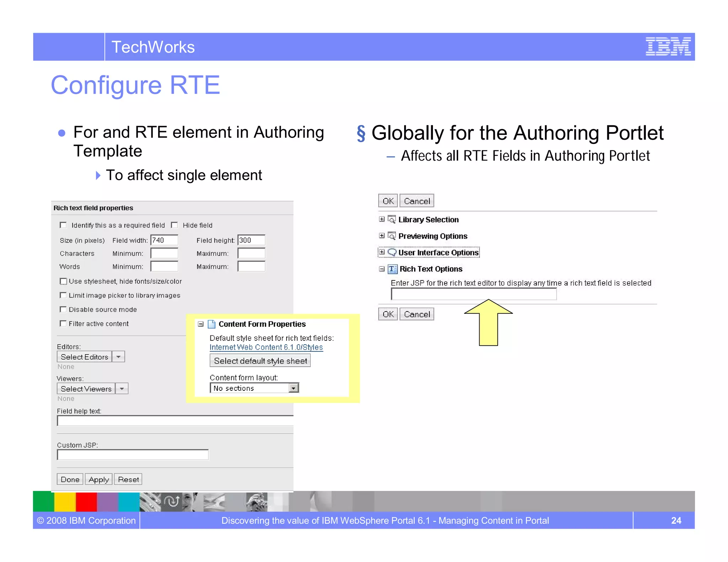Viewport: 728px width, 562px height.
Task: Check Identify this as a required field
Action: [x=63, y=225]
